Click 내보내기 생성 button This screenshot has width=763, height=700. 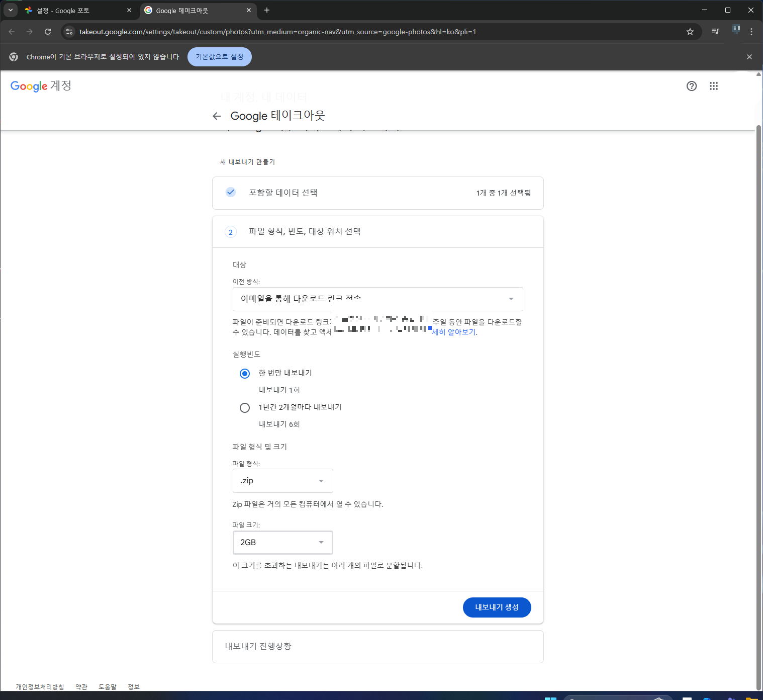(497, 607)
